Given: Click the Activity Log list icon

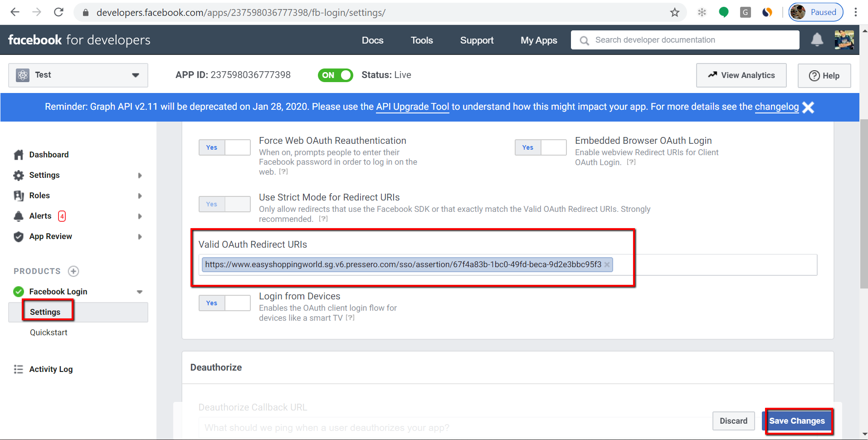Looking at the screenshot, I should [19, 369].
